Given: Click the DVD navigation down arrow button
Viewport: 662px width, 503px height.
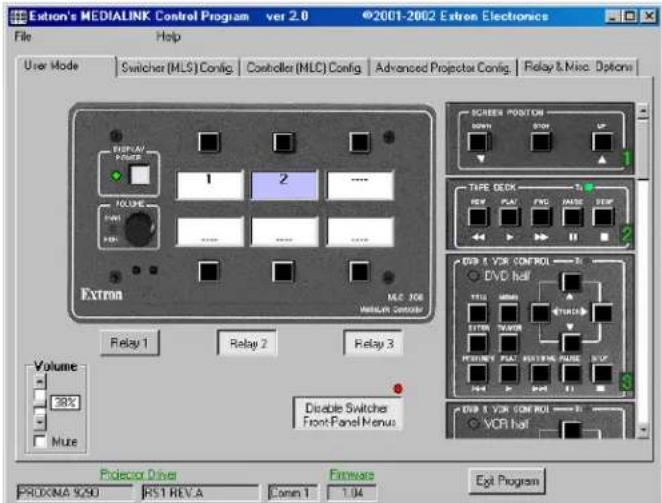Looking at the screenshot, I should tap(571, 343).
